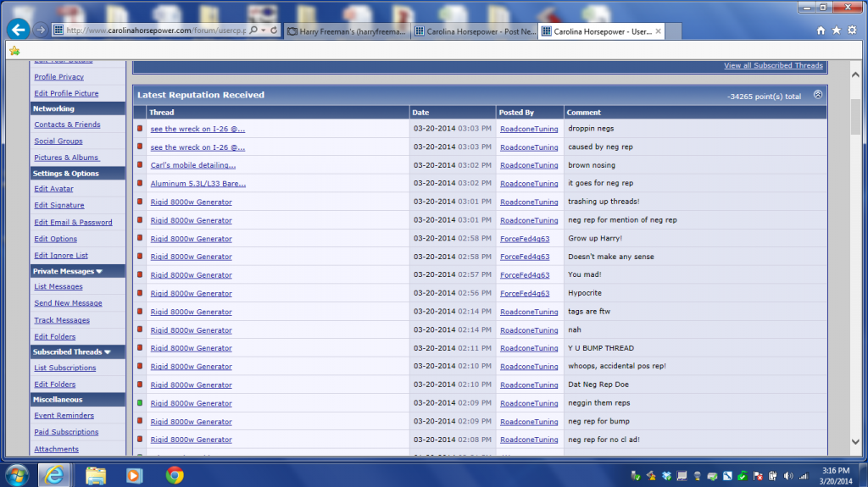
Task: Open the Windows Start button
Action: pos(17,475)
